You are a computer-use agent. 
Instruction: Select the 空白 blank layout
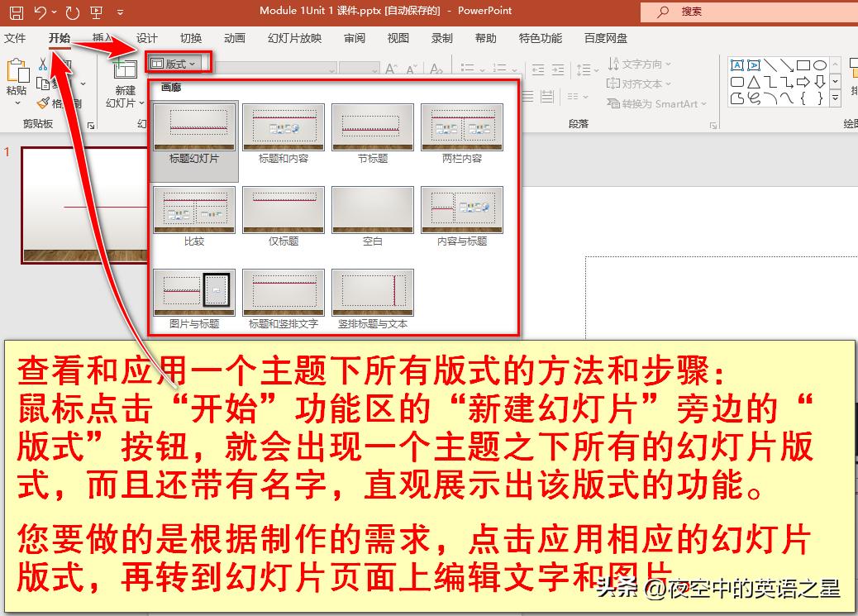coord(372,209)
